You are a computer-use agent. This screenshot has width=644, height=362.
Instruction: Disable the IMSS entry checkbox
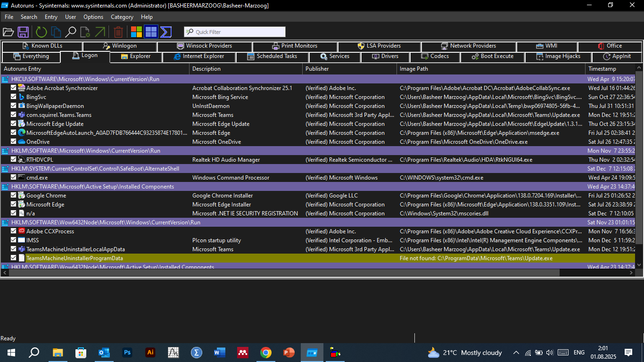14,240
